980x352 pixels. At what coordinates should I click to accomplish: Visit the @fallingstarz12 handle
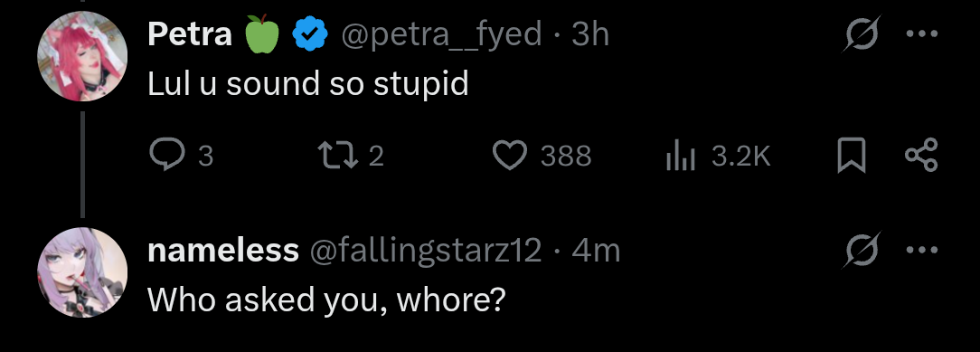click(x=425, y=252)
